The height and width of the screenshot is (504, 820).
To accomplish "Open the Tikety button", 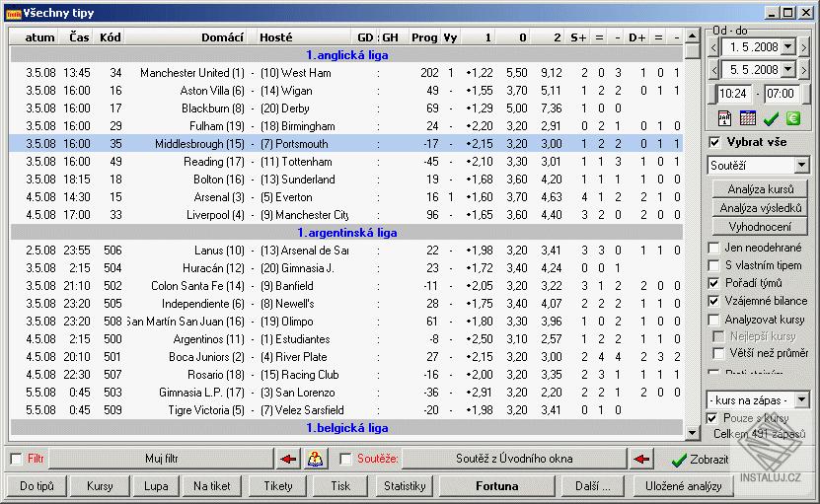I will pos(277,486).
